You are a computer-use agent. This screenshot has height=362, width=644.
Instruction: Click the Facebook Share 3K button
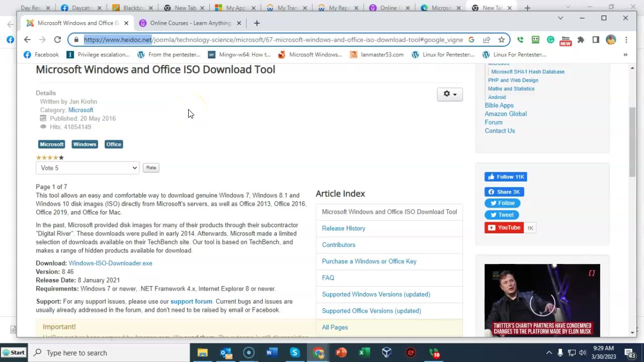504,192
